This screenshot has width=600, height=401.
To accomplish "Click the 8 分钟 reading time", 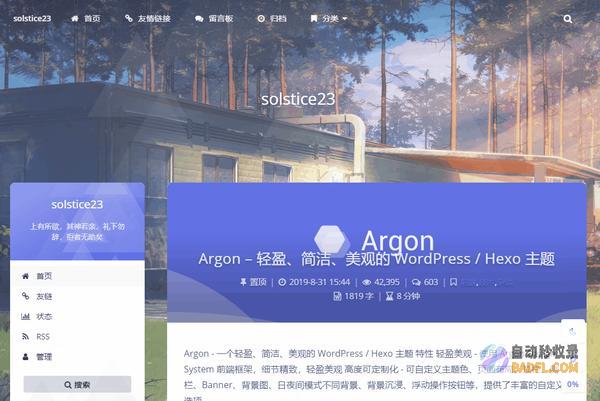I will pos(408,296).
